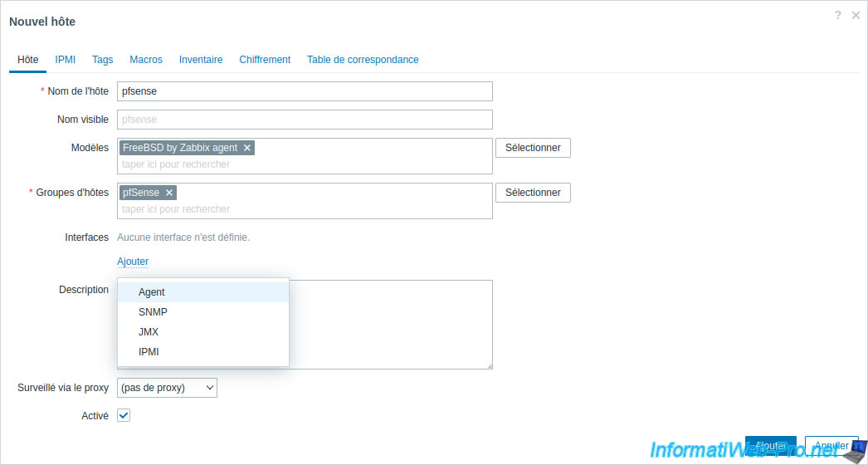Click the Nouvel hôte dialog title
This screenshot has height=465, width=868.
tap(42, 22)
